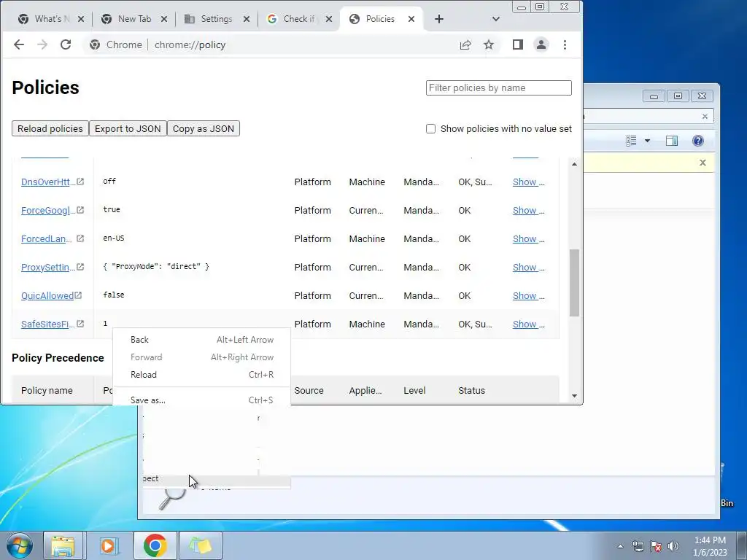The width and height of the screenshot is (747, 560).
Task: Open the ForcedLanguages policy link
Action: point(46,239)
